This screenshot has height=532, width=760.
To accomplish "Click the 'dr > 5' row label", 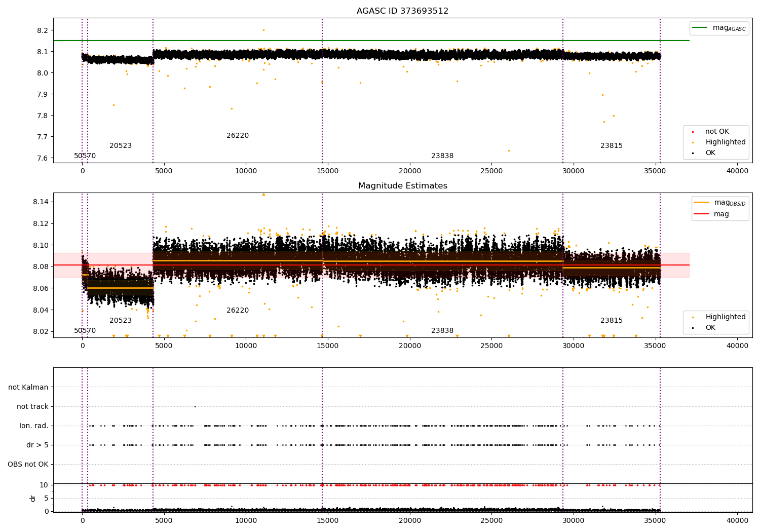I will 37,445.
